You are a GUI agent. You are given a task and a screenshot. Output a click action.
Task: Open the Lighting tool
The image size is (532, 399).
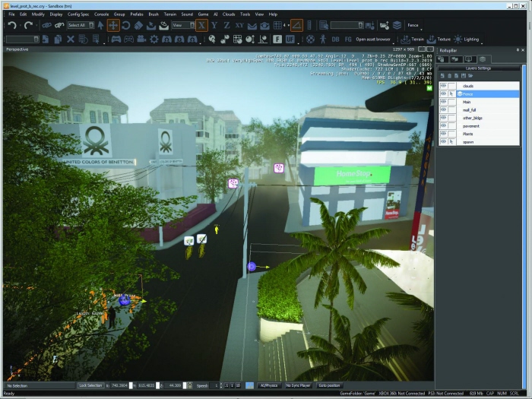(x=467, y=40)
